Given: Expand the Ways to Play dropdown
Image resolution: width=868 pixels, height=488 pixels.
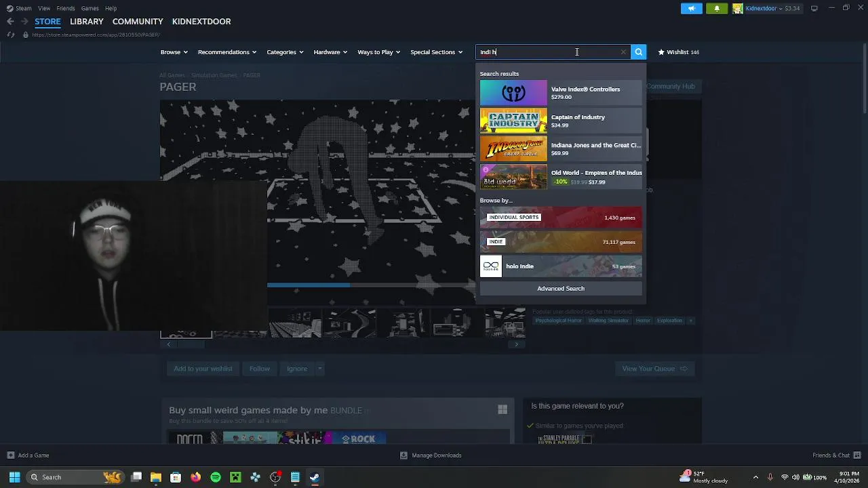Looking at the screenshot, I should (378, 52).
